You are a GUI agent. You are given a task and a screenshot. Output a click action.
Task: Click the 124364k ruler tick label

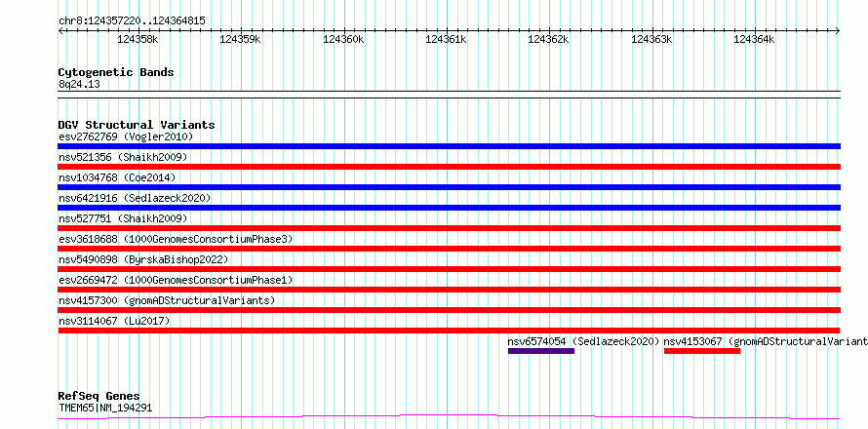[754, 39]
